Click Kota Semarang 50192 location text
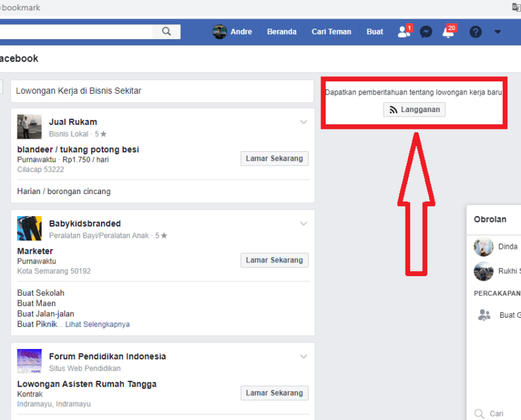Viewport: 521px width, 420px height. point(54,271)
